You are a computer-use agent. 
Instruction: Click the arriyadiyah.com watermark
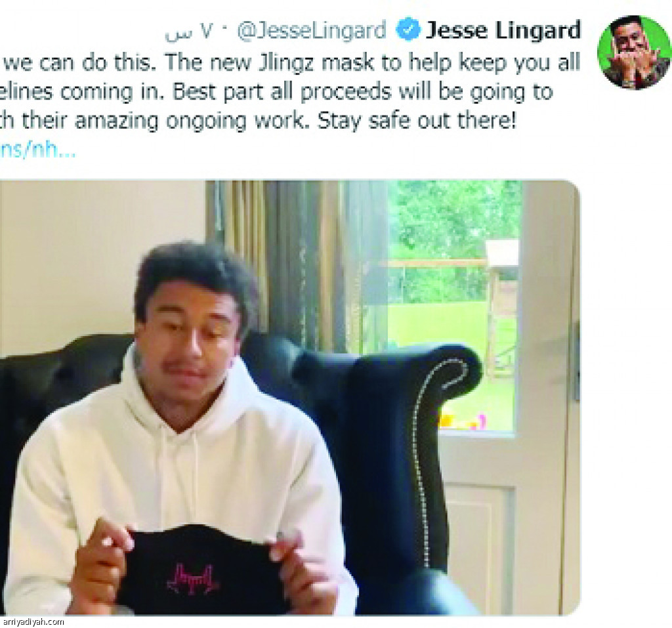[33, 621]
